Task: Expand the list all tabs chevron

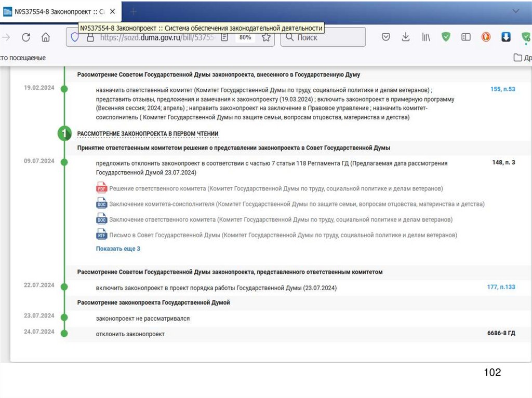Action: (516, 11)
